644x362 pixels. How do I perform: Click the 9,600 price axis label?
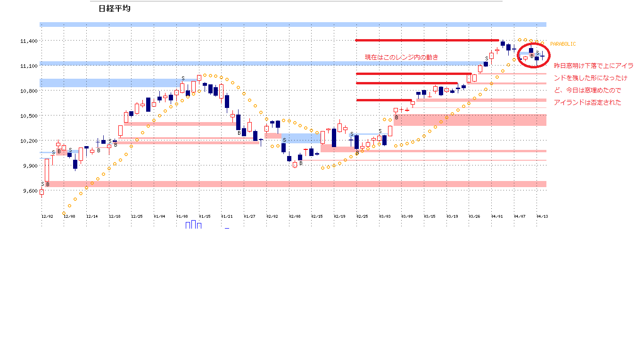(29, 191)
